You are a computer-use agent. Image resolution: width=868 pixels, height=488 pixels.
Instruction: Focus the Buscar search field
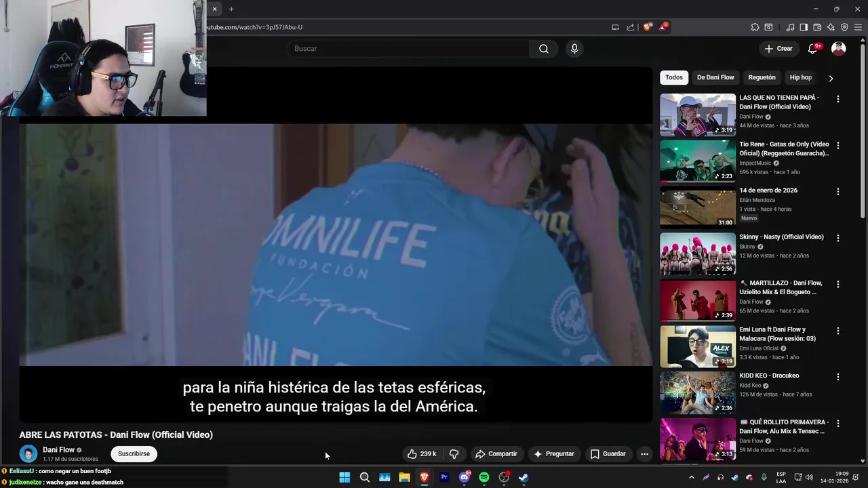[408, 49]
